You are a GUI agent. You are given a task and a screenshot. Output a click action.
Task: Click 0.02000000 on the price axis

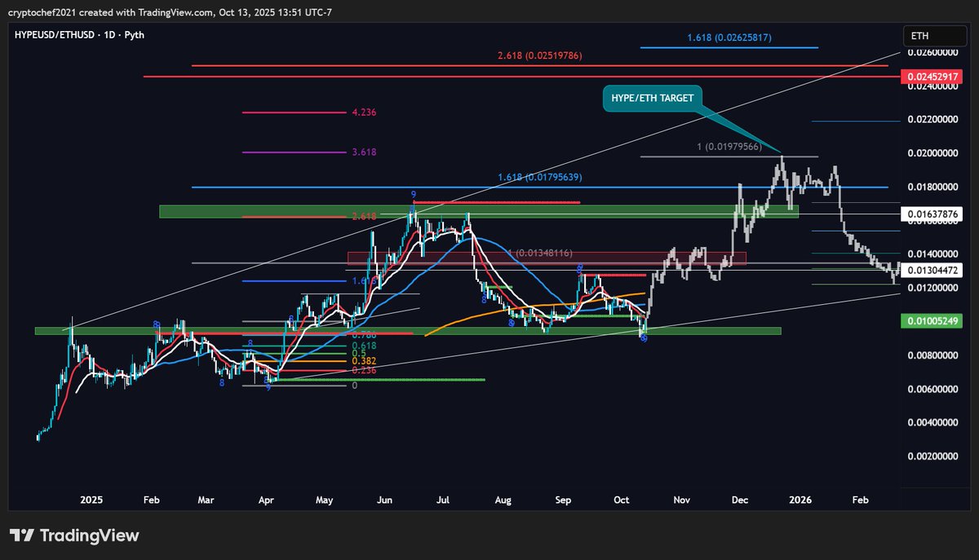(933, 153)
